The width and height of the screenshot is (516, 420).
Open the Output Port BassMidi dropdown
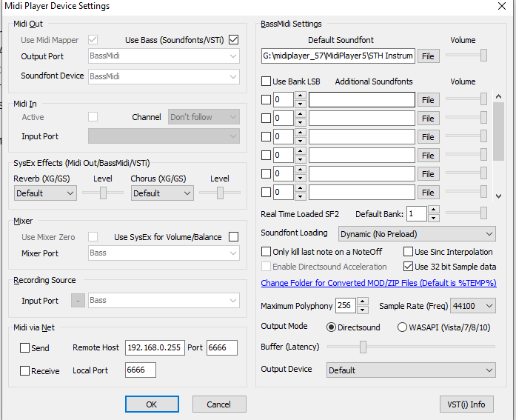[164, 56]
